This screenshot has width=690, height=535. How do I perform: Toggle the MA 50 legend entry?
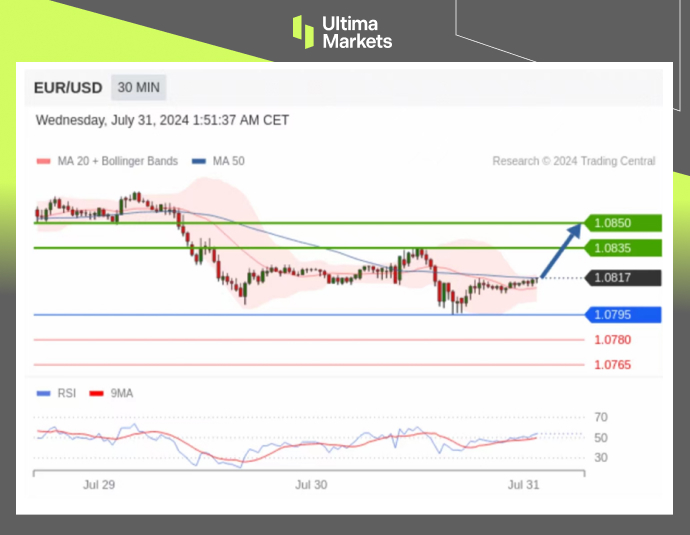224,161
